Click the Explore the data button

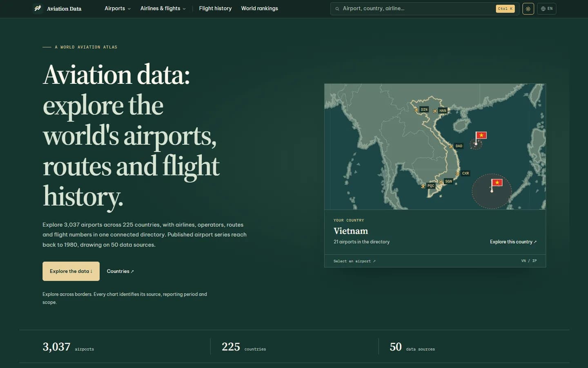[x=71, y=271]
